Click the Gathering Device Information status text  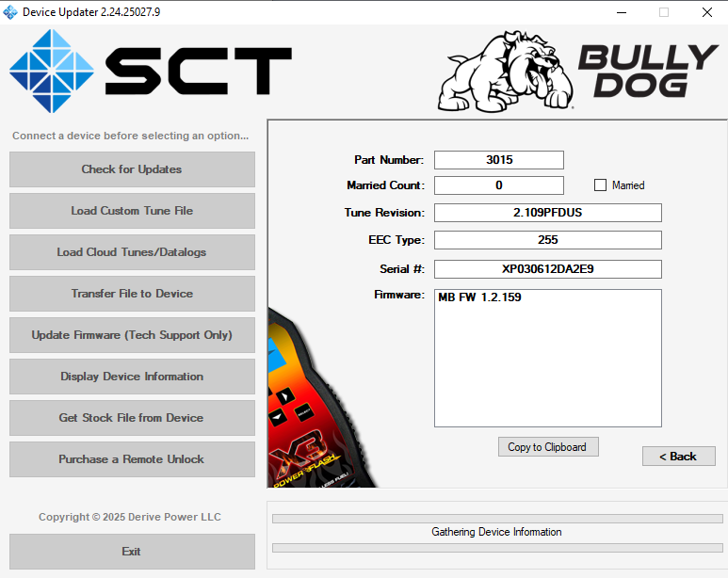point(496,532)
